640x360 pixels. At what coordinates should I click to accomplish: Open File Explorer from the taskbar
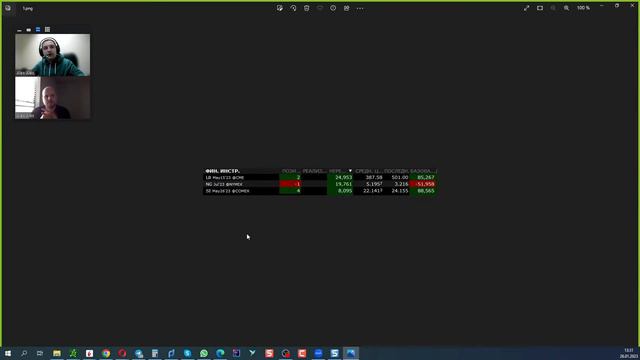(57, 353)
